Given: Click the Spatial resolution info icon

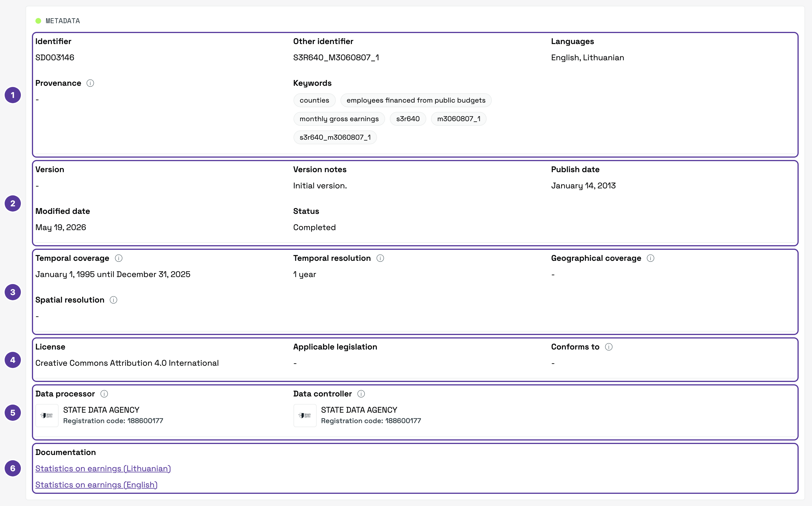Looking at the screenshot, I should (x=113, y=300).
